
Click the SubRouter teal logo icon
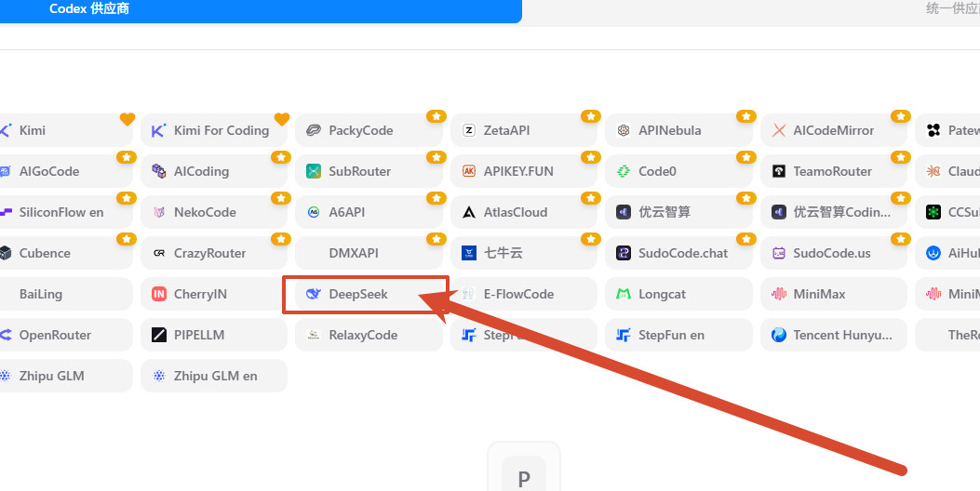point(314,171)
